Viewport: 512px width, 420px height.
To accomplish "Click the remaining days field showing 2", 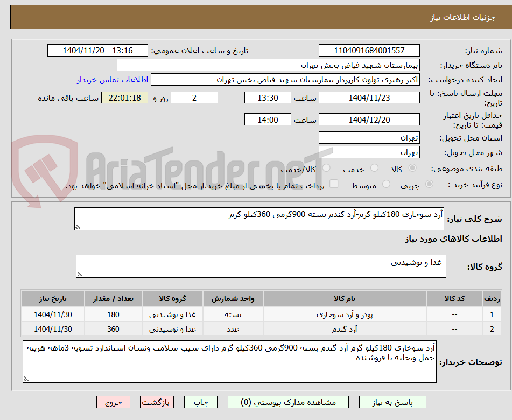I will 194,97.
